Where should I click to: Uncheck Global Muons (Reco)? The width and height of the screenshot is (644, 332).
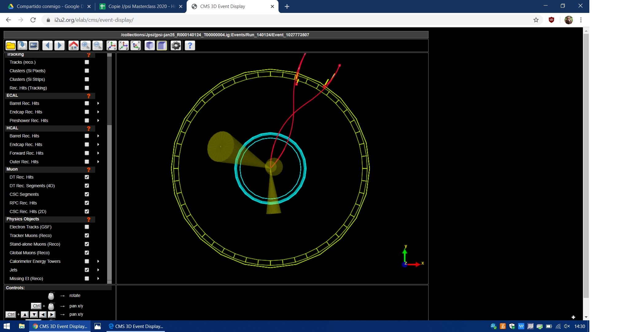click(x=87, y=253)
